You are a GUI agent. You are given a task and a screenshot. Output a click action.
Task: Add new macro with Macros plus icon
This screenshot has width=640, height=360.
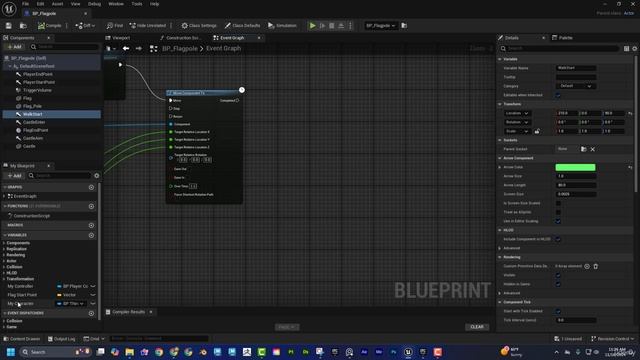tap(91, 225)
